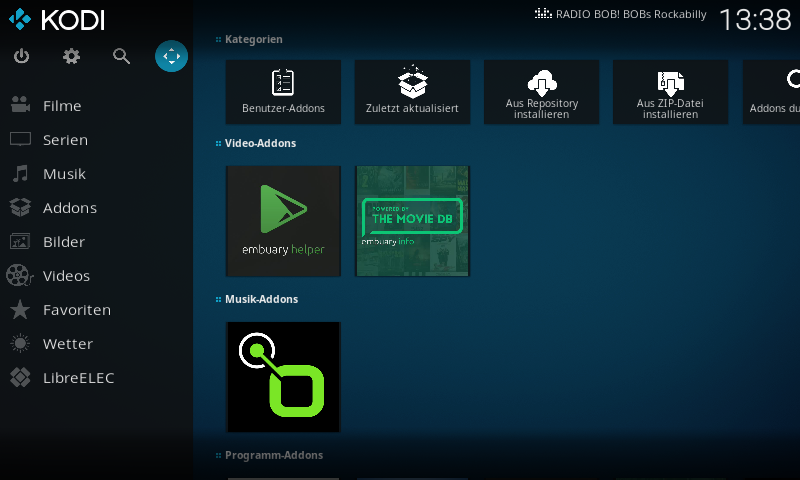The image size is (800, 480).
Task: Open search with the magnifier icon
Action: point(121,56)
